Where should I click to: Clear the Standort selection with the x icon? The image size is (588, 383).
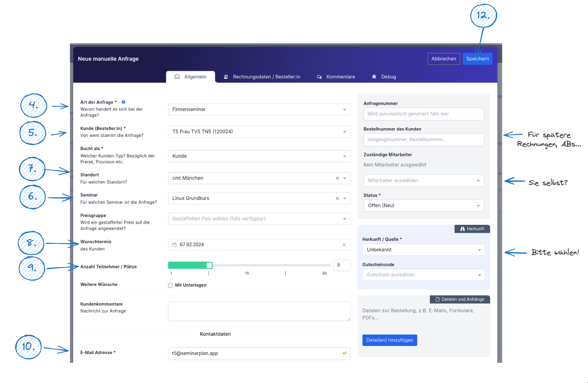[337, 178]
